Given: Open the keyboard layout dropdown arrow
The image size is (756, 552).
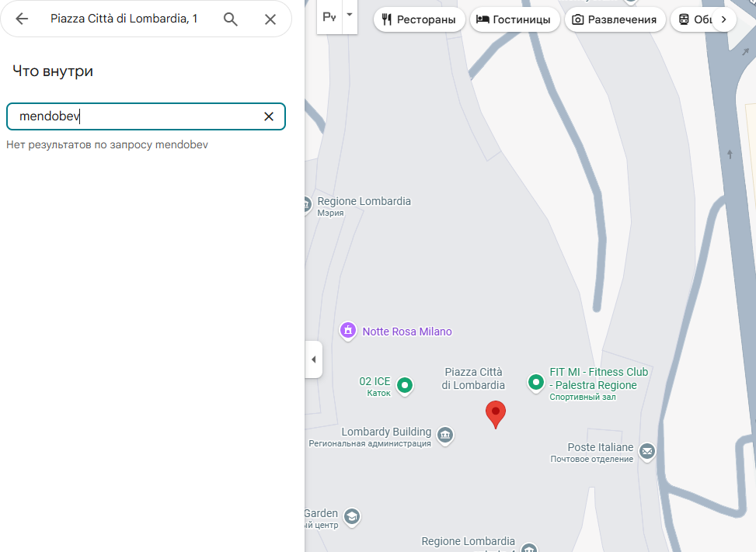Looking at the screenshot, I should point(347,15).
